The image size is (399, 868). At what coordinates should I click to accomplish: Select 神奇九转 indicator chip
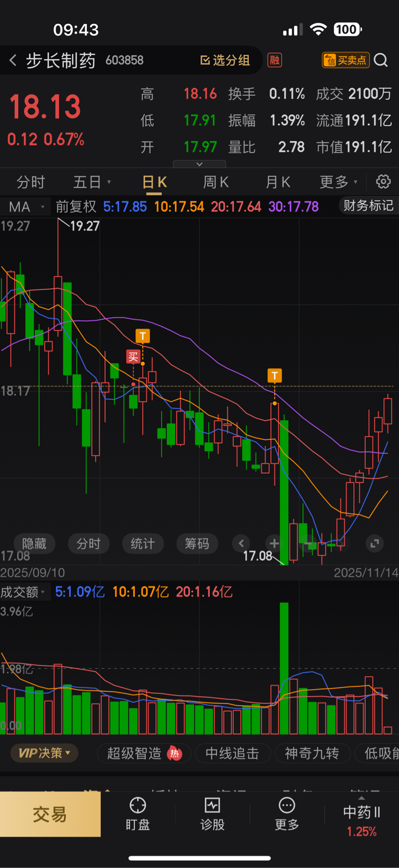tap(312, 753)
